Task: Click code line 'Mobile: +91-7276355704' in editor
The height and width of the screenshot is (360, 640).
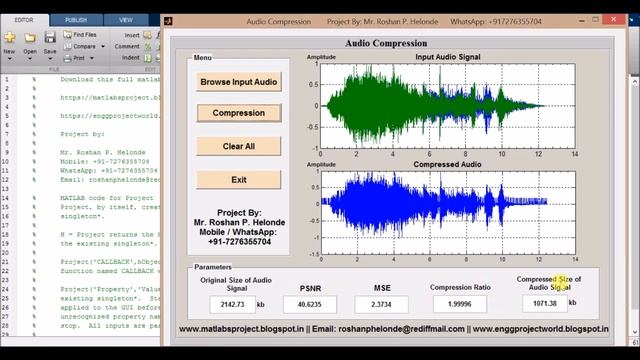Action: (105, 162)
